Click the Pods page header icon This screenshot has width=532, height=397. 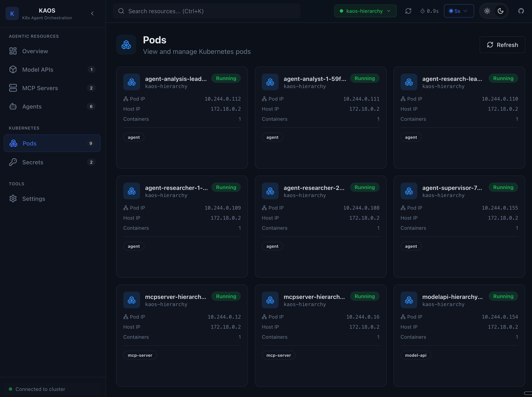126,45
